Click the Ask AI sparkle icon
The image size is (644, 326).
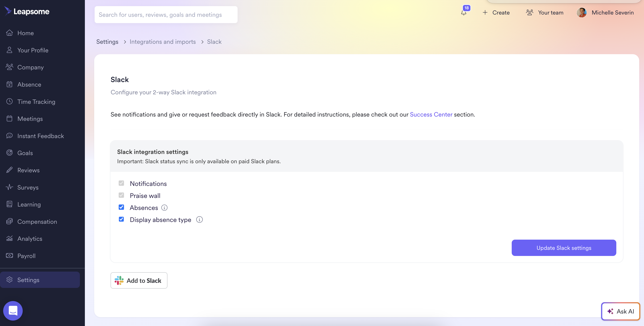(610, 311)
